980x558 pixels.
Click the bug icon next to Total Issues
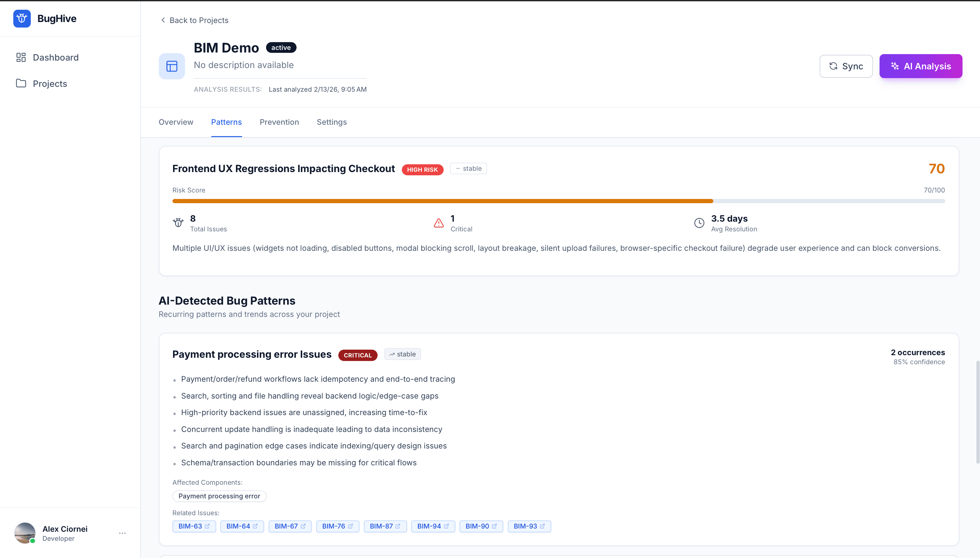point(178,223)
